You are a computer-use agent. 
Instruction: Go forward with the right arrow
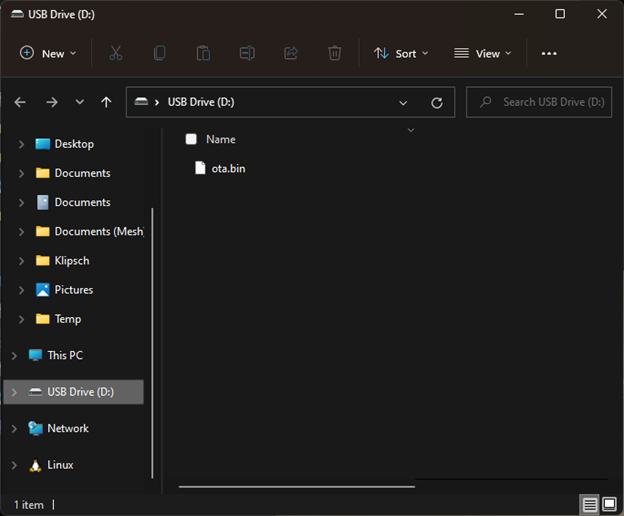pos(52,102)
